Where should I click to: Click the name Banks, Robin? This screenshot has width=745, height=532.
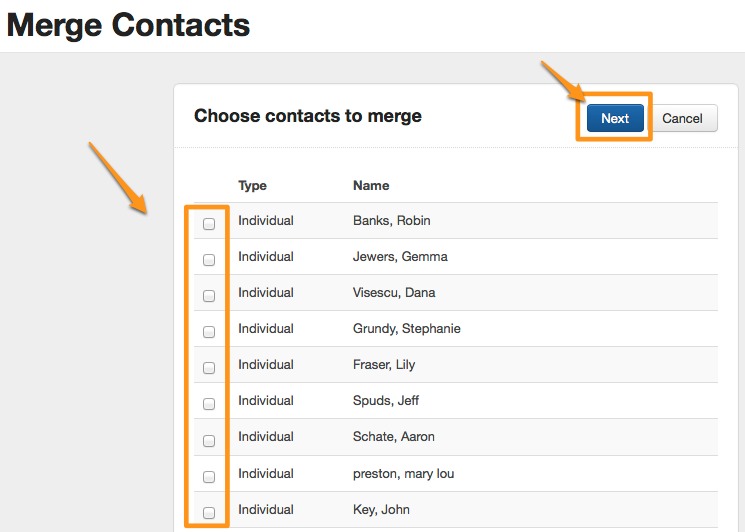[x=392, y=221]
